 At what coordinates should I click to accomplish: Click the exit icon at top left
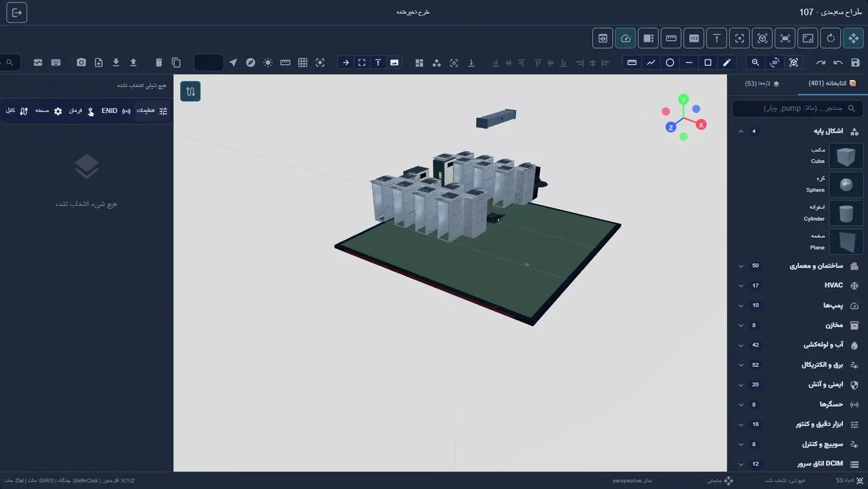[x=17, y=12]
